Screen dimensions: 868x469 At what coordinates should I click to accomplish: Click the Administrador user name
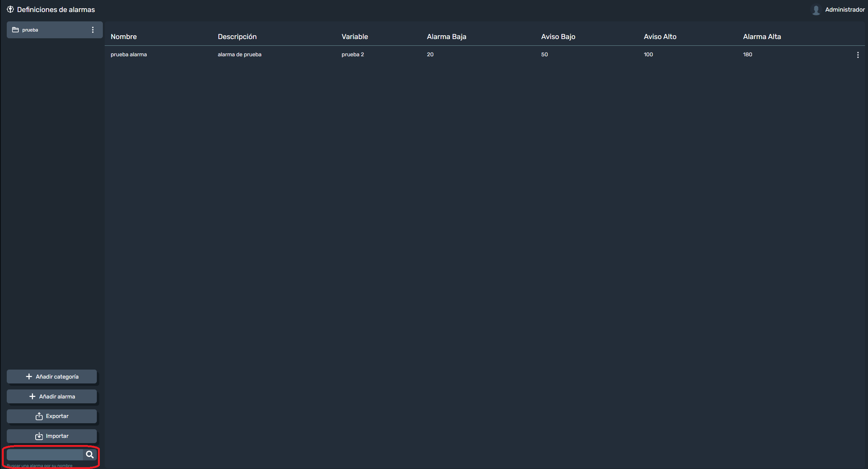(x=845, y=10)
